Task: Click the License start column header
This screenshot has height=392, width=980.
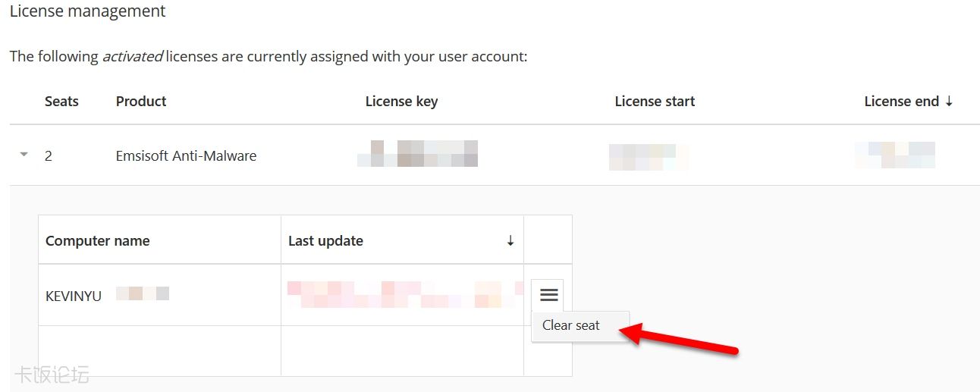Action: (x=655, y=102)
